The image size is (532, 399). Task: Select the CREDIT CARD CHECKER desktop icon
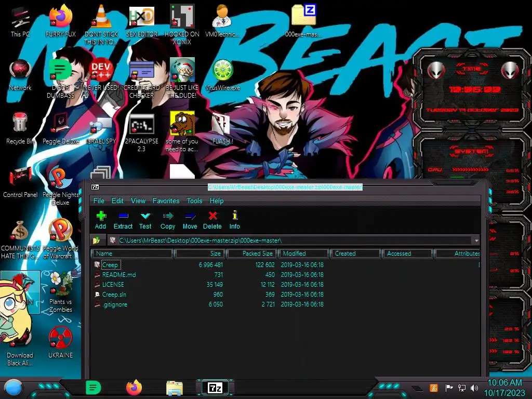[141, 79]
